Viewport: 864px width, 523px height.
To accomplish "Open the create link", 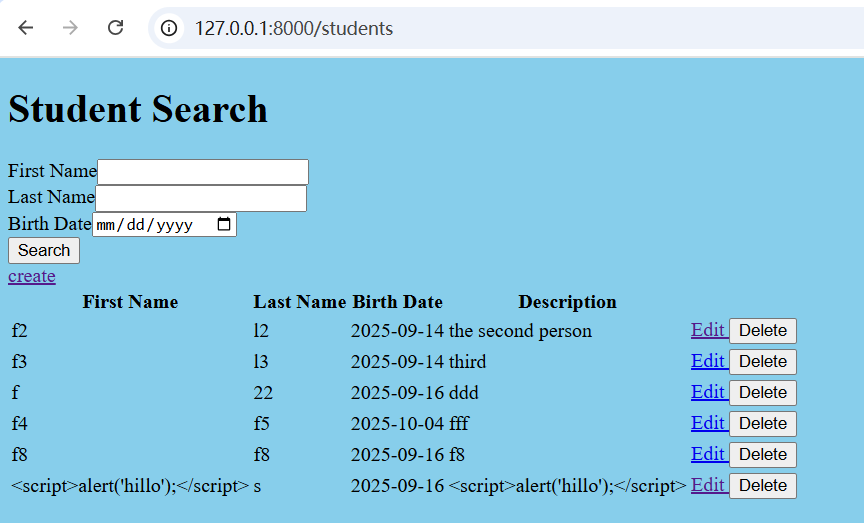I will coord(32,276).
